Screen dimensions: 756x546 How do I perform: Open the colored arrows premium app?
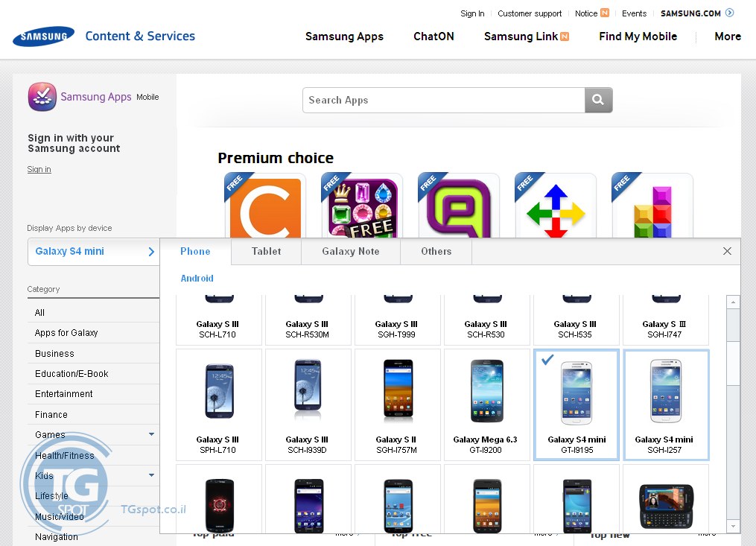(556, 206)
